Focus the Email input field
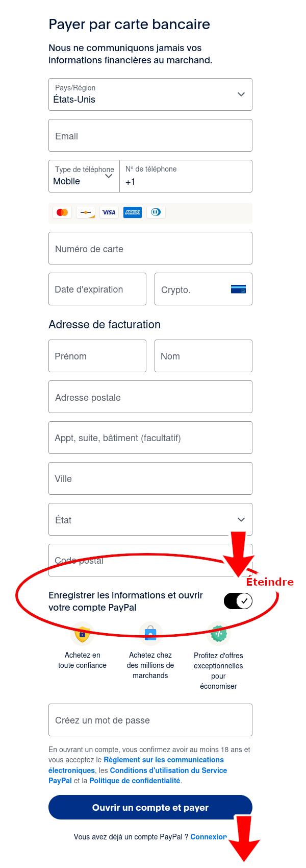Viewport: 306px width, 868px height. click(150, 136)
